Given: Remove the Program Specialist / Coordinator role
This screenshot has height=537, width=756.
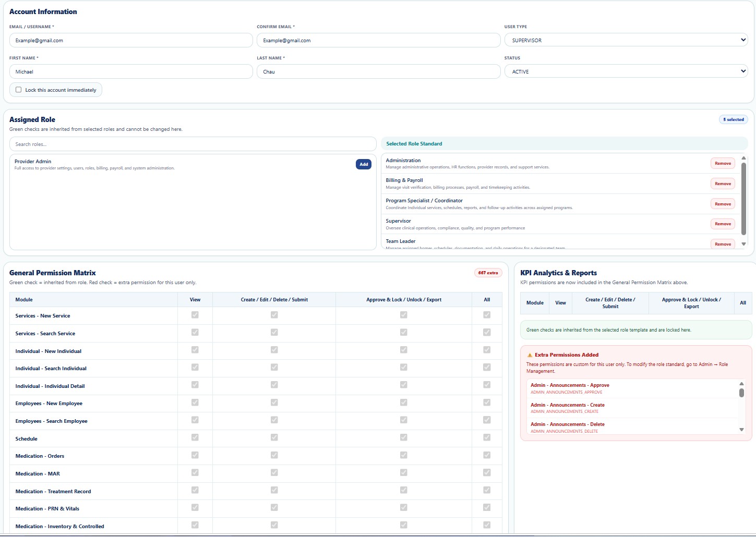Looking at the screenshot, I should [723, 204].
